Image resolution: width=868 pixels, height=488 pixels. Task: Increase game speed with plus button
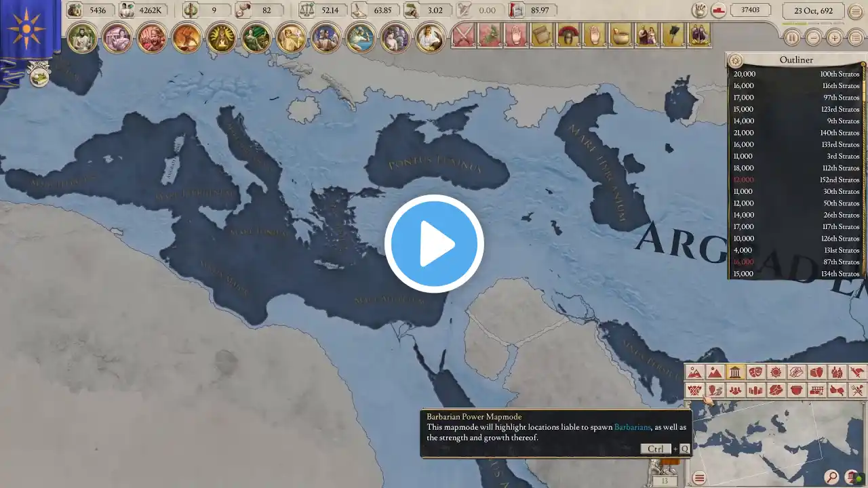point(835,38)
